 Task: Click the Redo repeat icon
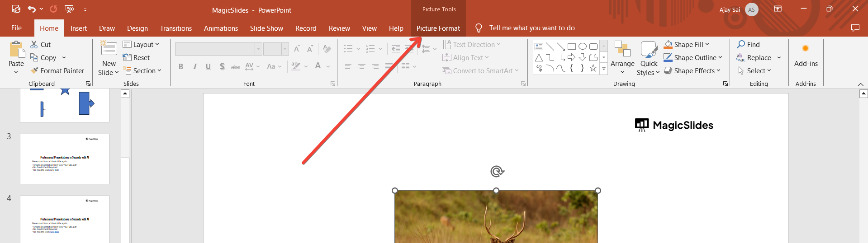pos(53,9)
